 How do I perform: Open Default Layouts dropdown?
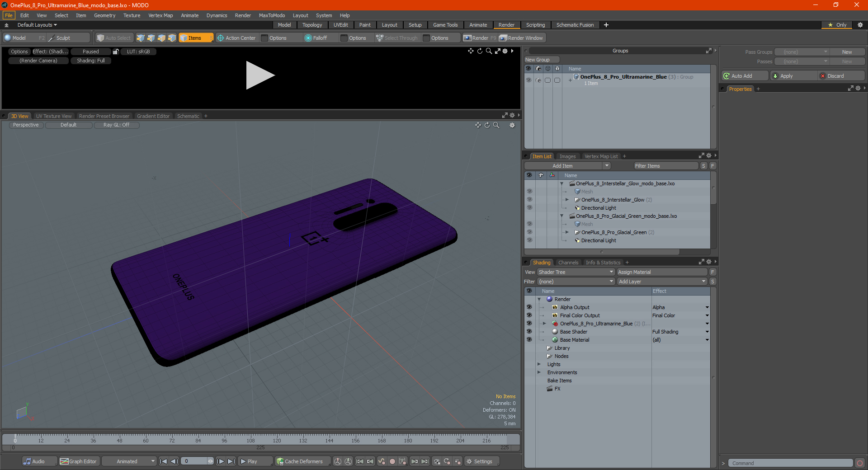(37, 25)
